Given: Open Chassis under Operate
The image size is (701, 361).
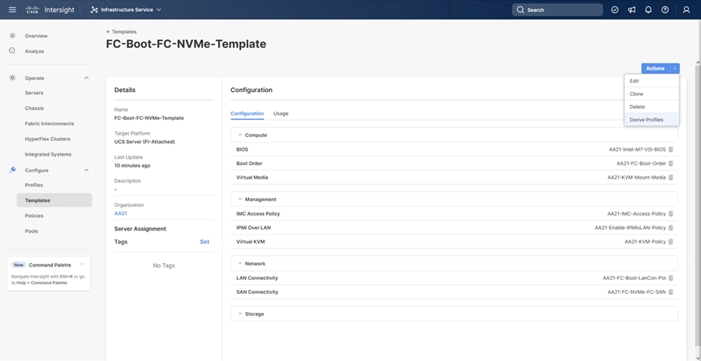Looking at the screenshot, I should (x=34, y=108).
